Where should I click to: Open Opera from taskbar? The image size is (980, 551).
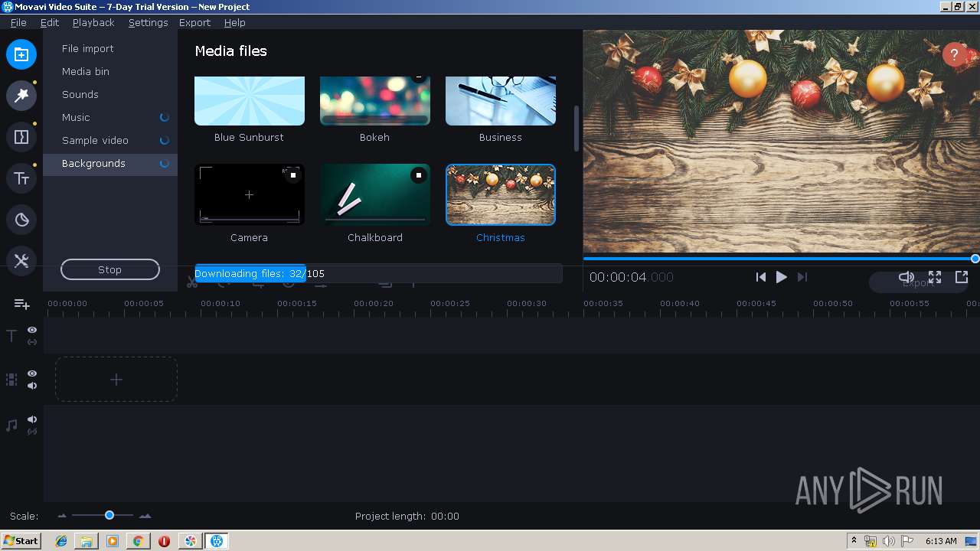[164, 541]
